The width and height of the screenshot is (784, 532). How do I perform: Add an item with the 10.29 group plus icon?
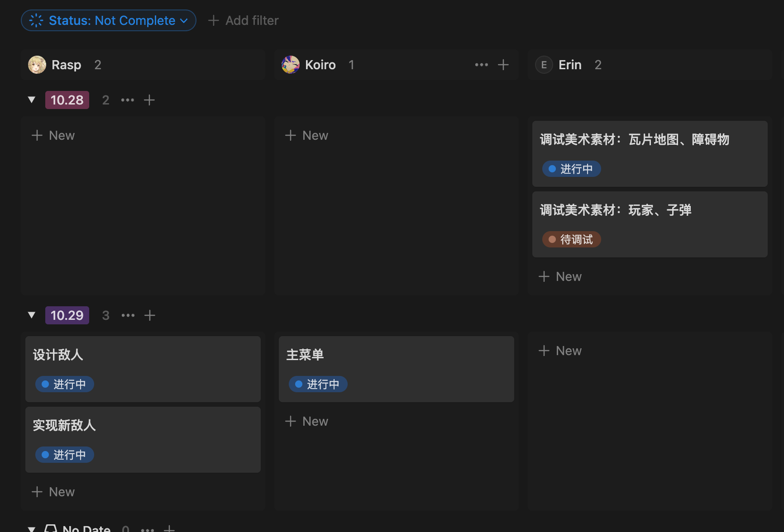(150, 315)
